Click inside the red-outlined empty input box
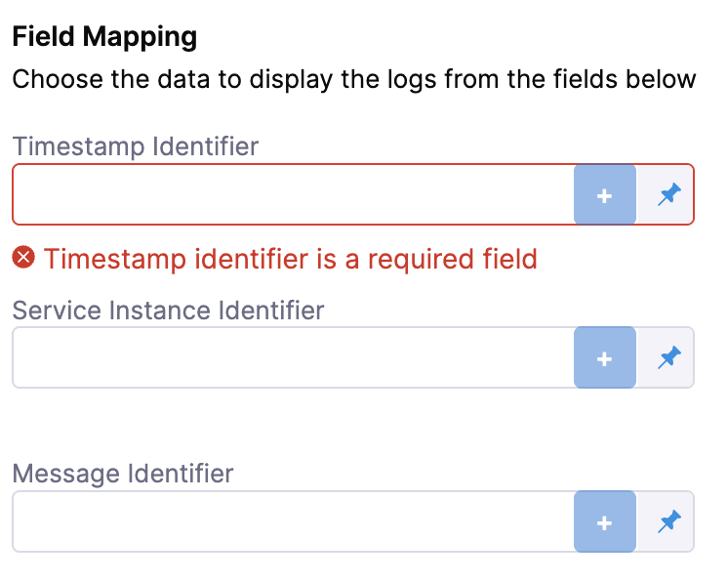The image size is (728, 582). pyautogui.click(x=293, y=195)
